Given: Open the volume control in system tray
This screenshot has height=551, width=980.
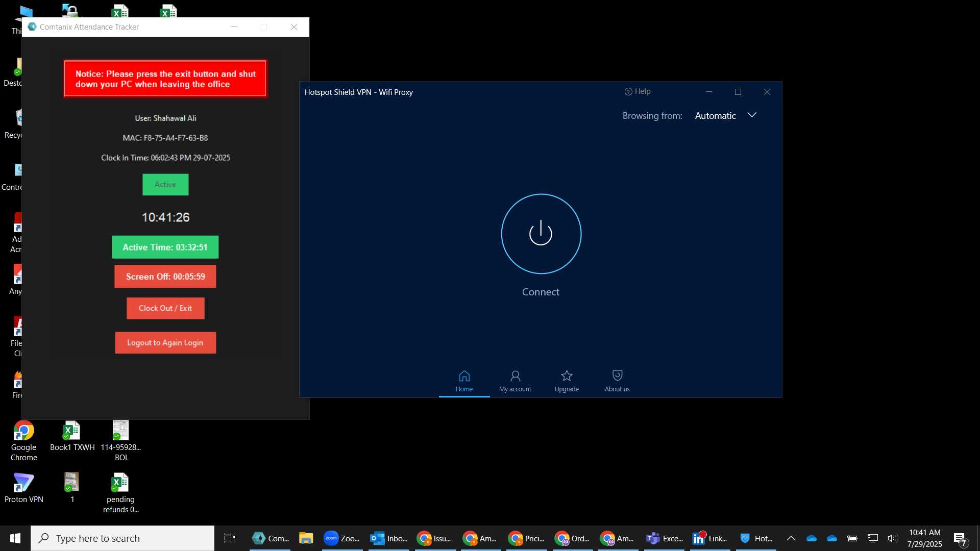Looking at the screenshot, I should coord(893,538).
